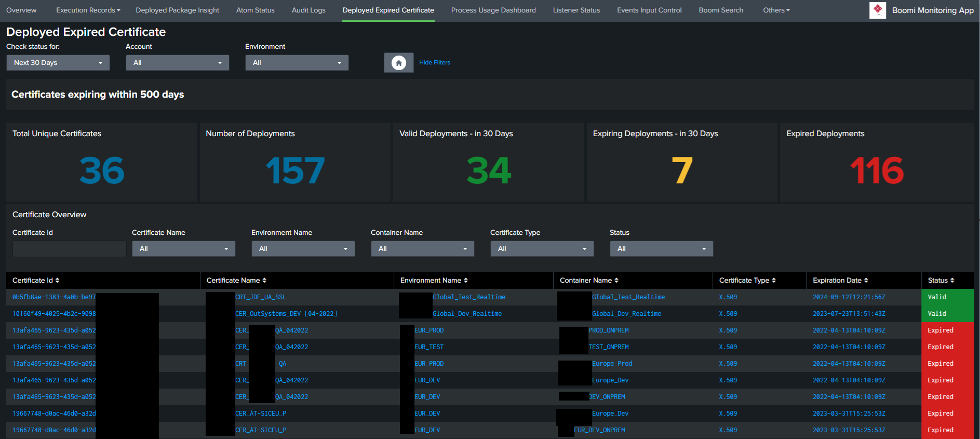Open the Status filter dropdown

662,249
